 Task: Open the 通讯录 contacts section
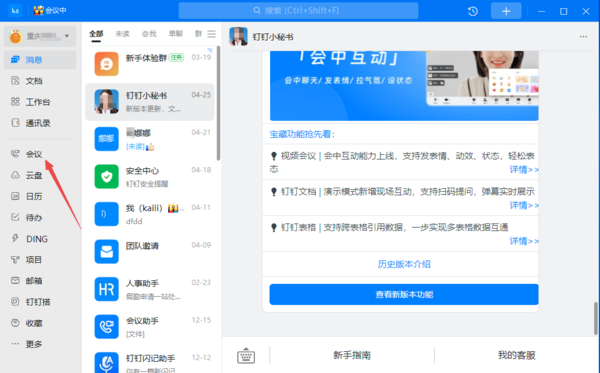(x=39, y=123)
